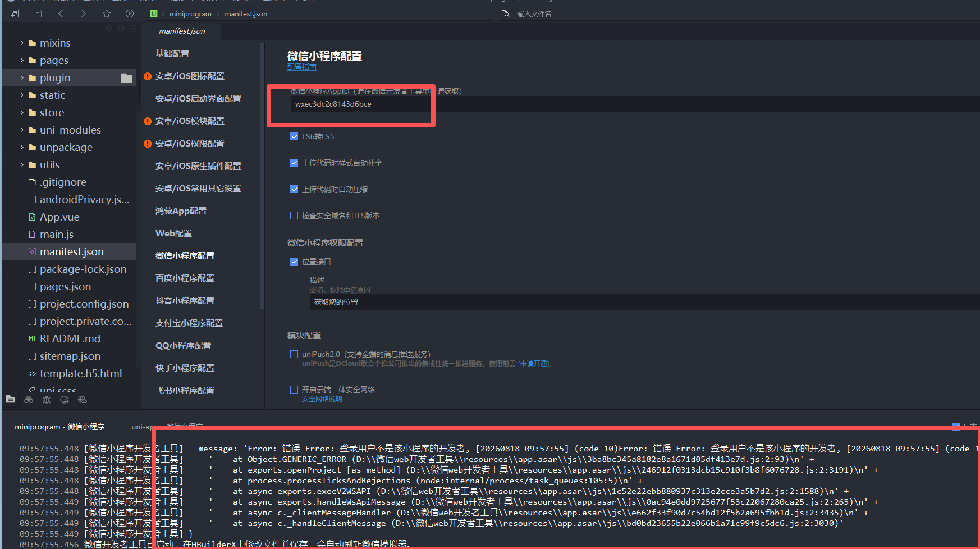Switch to miniprogram - 微信小程序 console tab

(59, 427)
